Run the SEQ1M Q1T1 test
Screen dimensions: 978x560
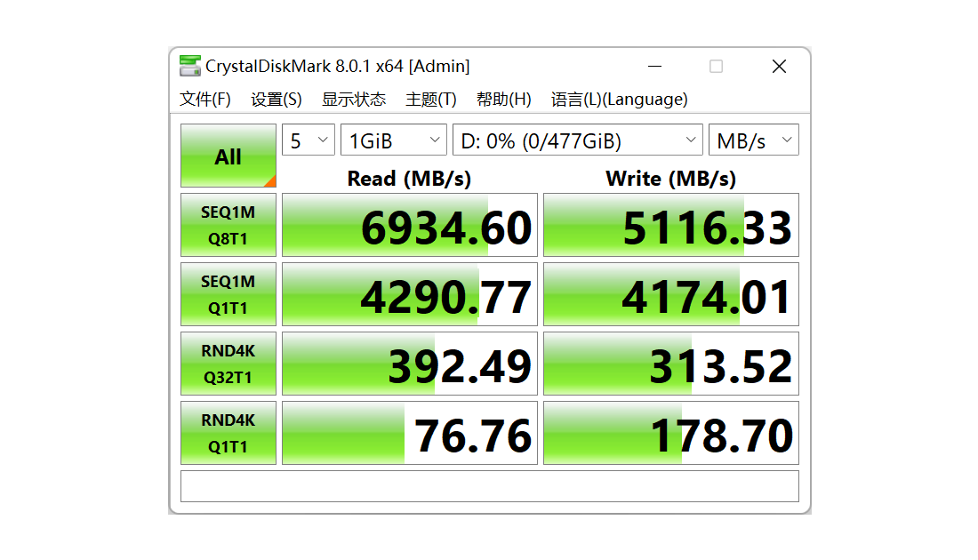[x=228, y=294]
